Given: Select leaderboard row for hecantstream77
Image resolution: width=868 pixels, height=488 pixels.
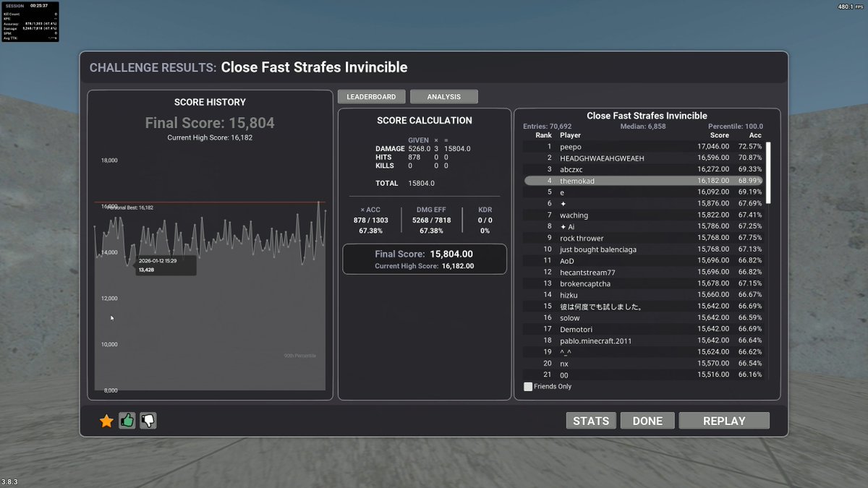Looking at the screenshot, I should (x=643, y=273).
